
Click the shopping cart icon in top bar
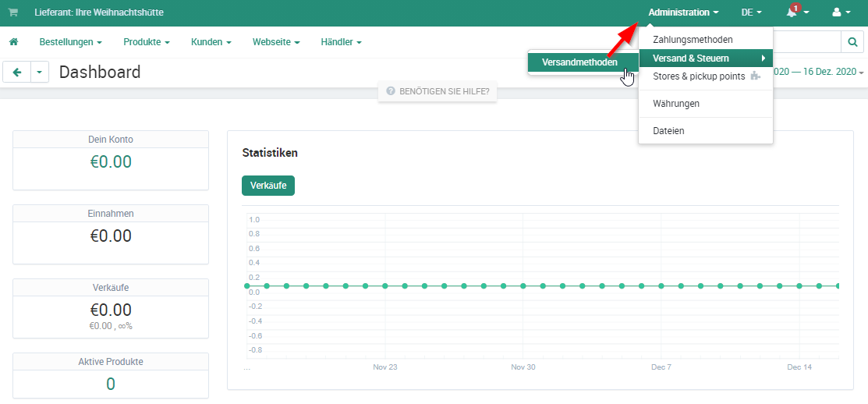(12, 12)
